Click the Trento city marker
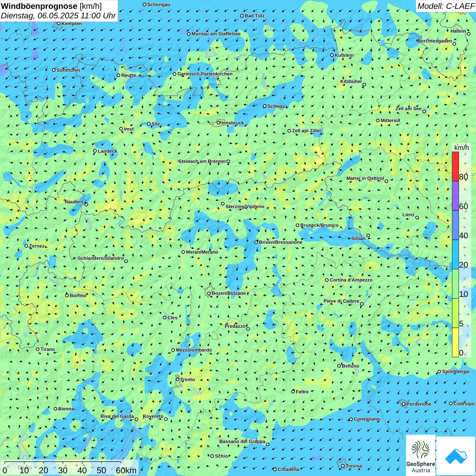476x476 pixels. (x=177, y=379)
